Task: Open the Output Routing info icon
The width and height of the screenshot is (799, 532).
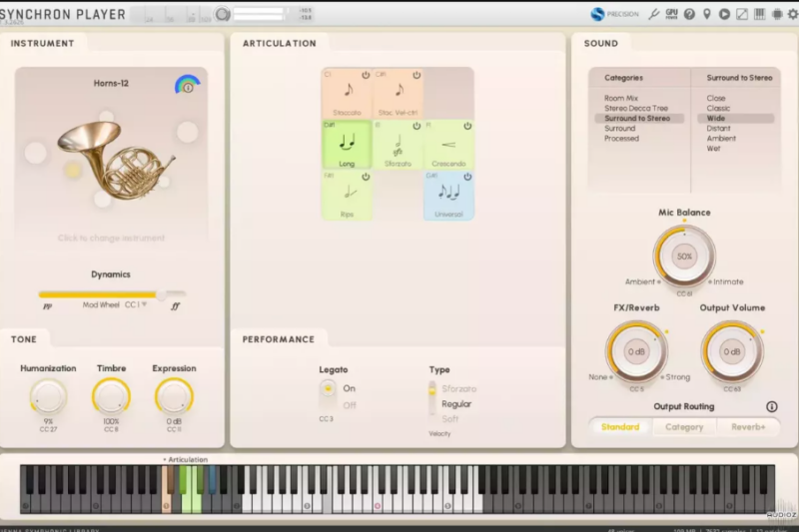Action: tap(771, 406)
